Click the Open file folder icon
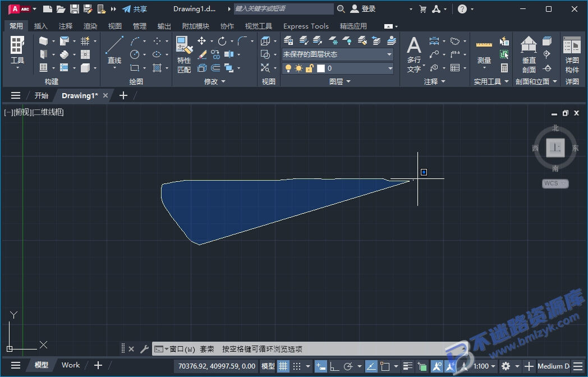Screen dimensions: 588x377 pyautogui.click(x=61, y=9)
